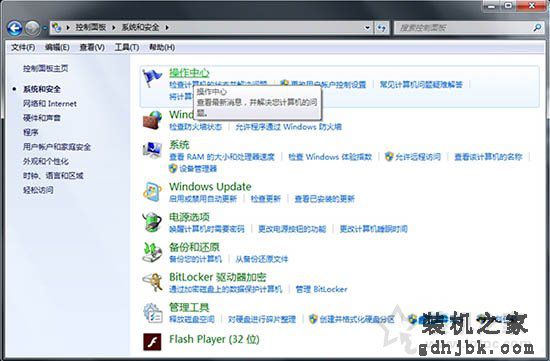The width and height of the screenshot is (550, 361).
Task: Click the System computer icon
Action: [152, 150]
